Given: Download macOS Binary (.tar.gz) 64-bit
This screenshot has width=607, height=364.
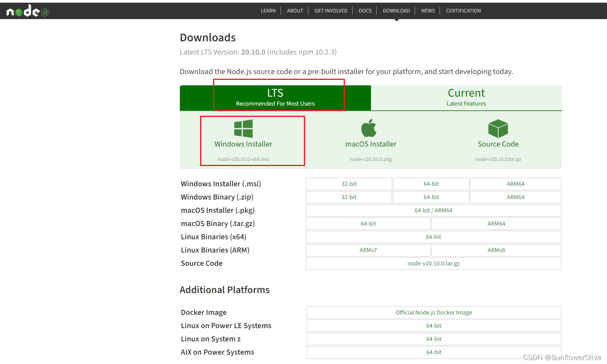Looking at the screenshot, I should pos(368,224).
